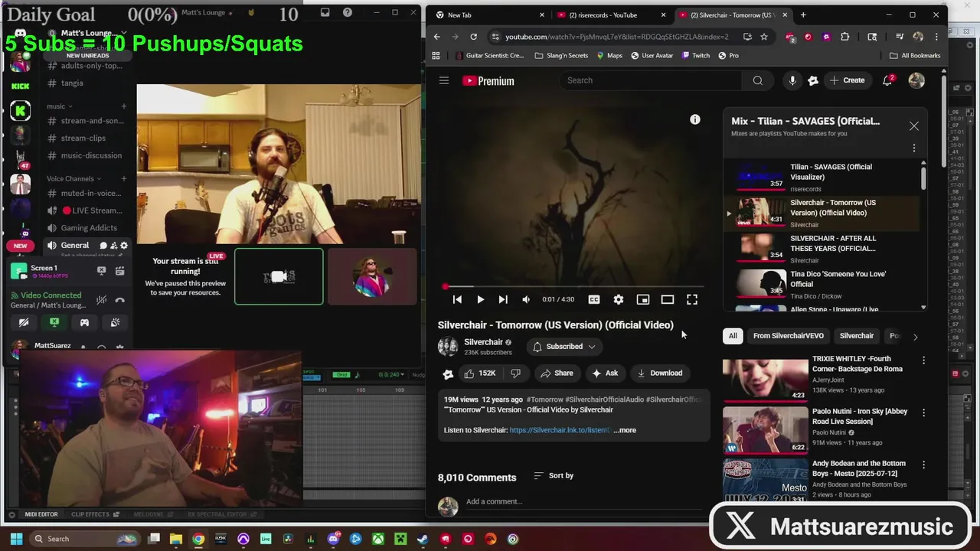Collapse the Discord music category

coord(59,106)
